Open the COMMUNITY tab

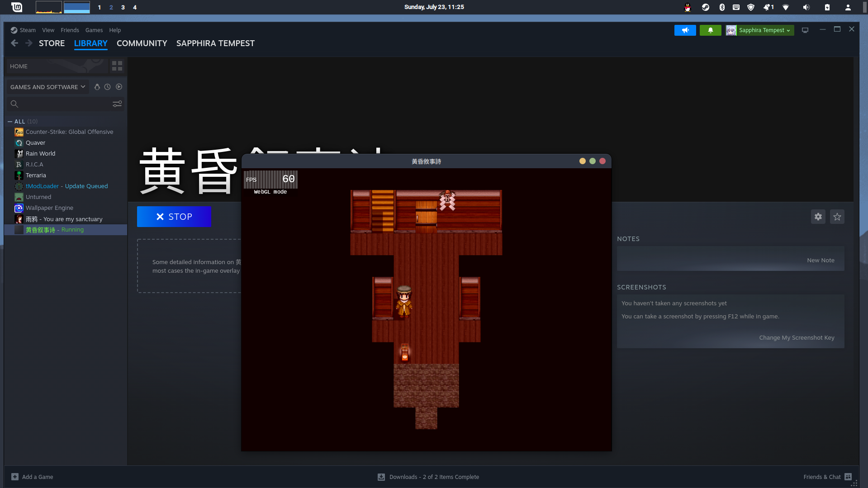tap(142, 43)
